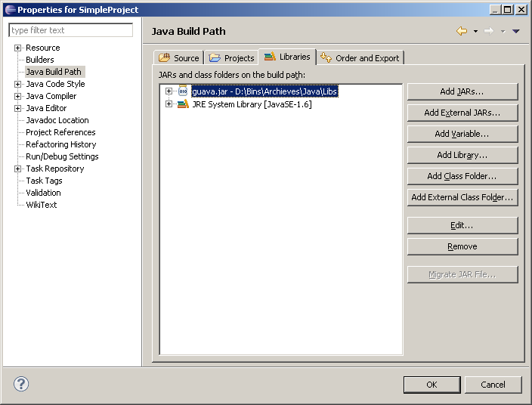Remove the selected library entry
This screenshot has width=532, height=405.
pyautogui.click(x=462, y=246)
